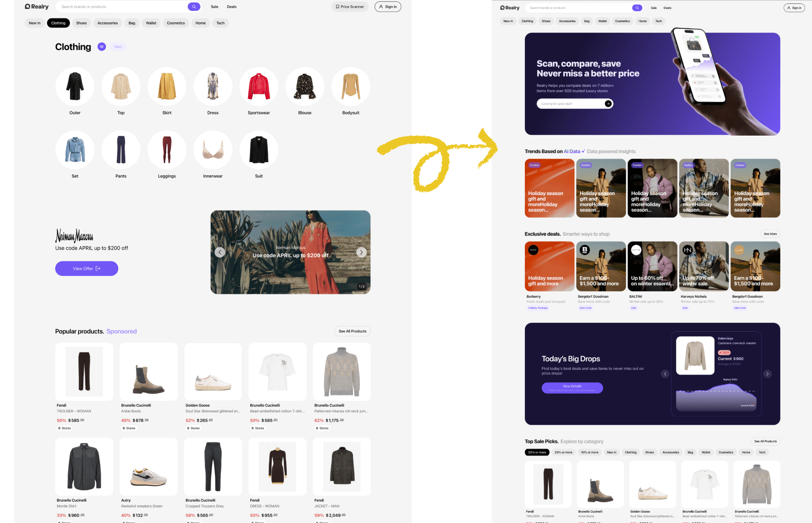Select the Suit category circle

tap(259, 149)
